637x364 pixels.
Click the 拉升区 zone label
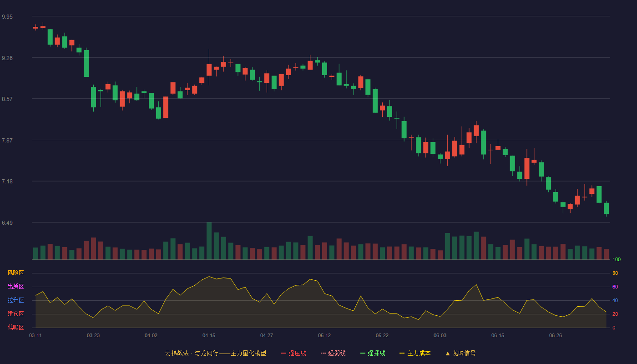tap(15, 300)
